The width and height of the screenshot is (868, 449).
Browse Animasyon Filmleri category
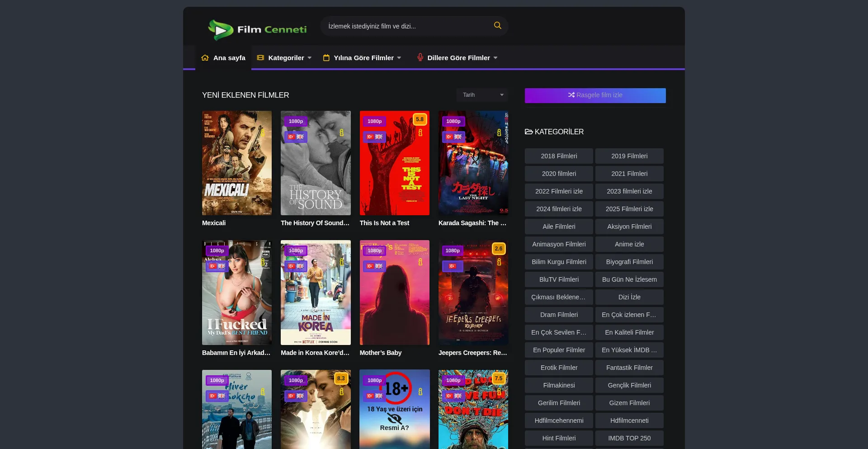559,244
